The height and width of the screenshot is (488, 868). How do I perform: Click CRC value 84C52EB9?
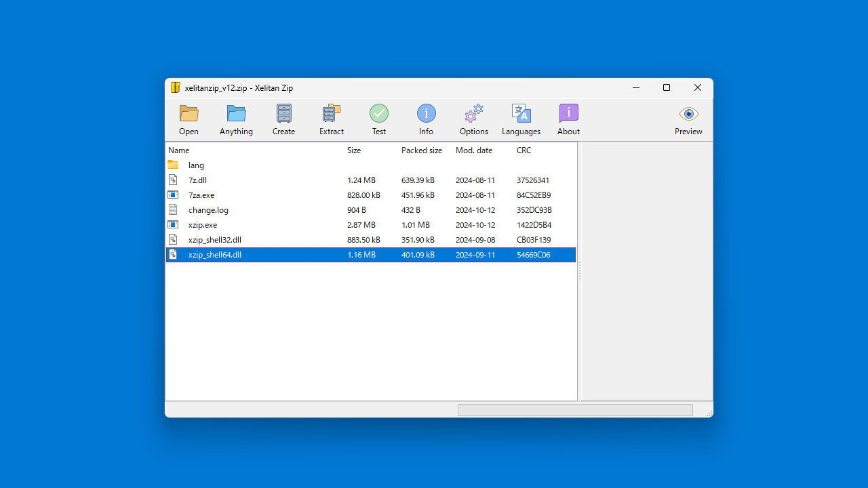coord(534,195)
